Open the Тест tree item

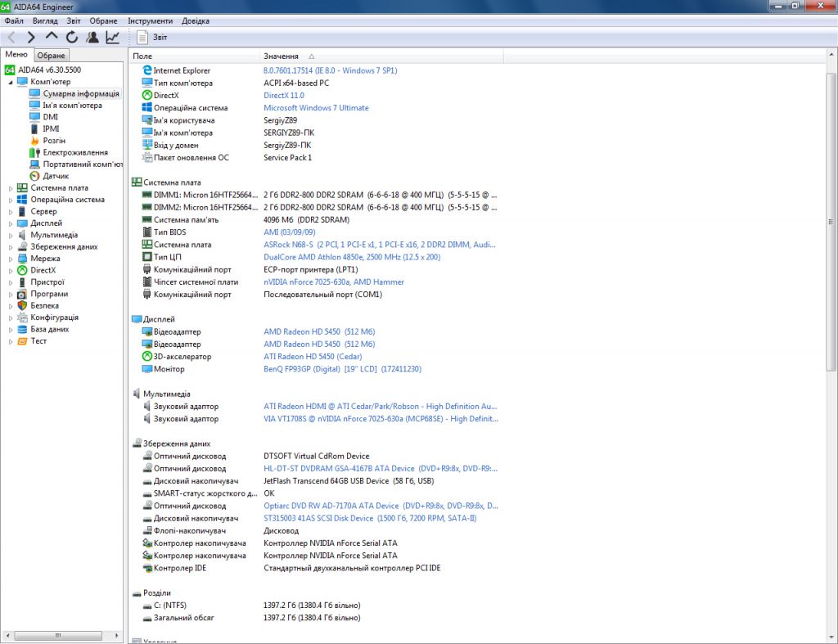tap(38, 341)
